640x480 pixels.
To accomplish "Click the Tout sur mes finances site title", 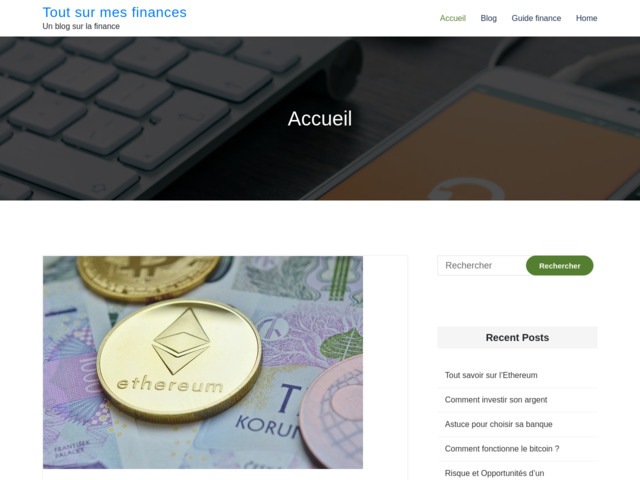I will (115, 12).
